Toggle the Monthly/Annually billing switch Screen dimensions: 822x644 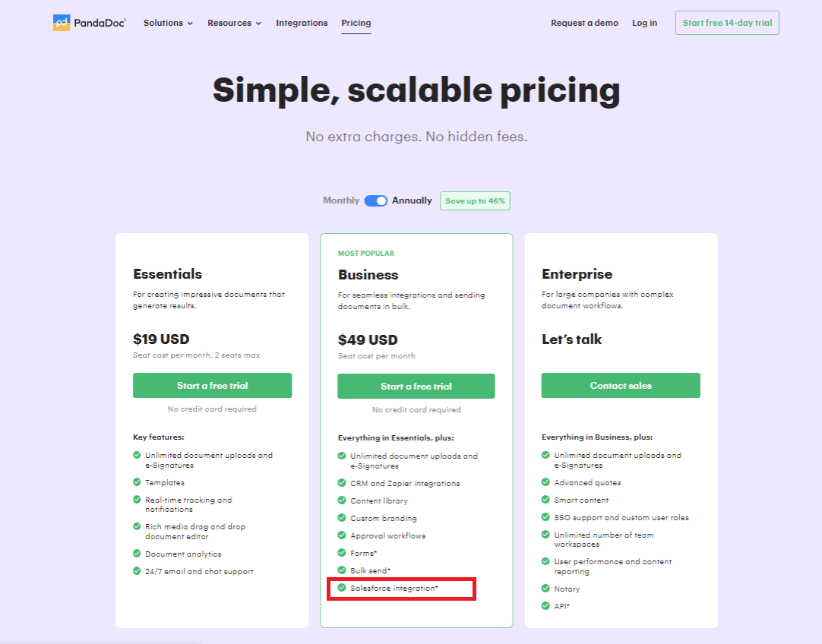coord(376,200)
